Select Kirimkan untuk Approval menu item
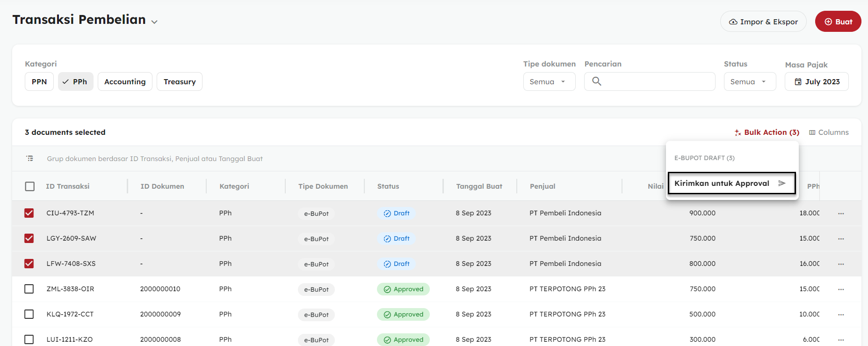The width and height of the screenshot is (868, 346). 722,183
